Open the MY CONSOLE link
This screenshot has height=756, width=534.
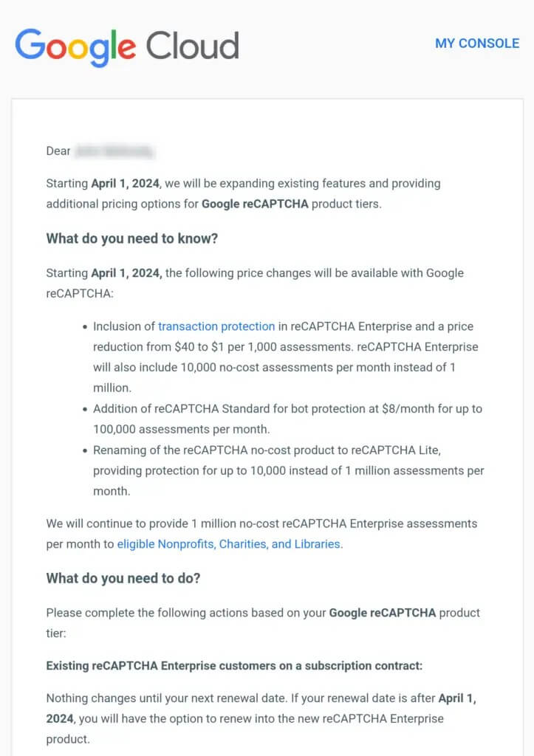coord(477,43)
